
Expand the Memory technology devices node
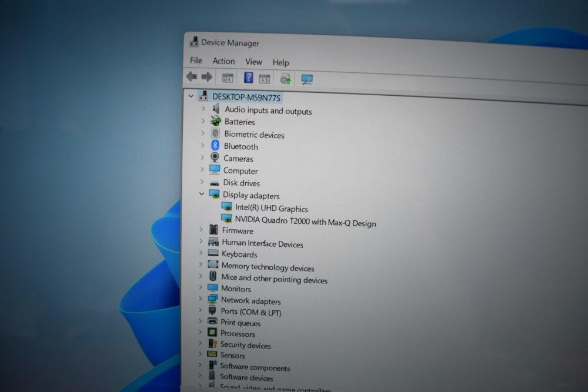pos(201,264)
